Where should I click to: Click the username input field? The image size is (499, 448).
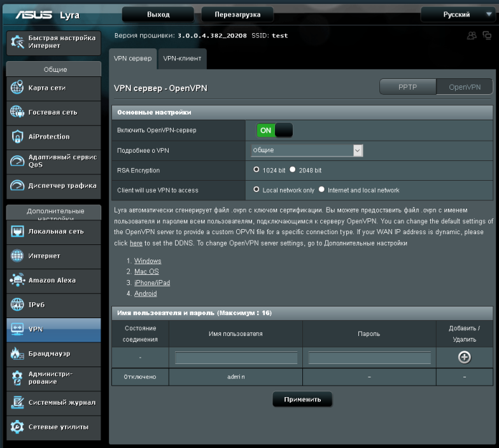tap(236, 358)
